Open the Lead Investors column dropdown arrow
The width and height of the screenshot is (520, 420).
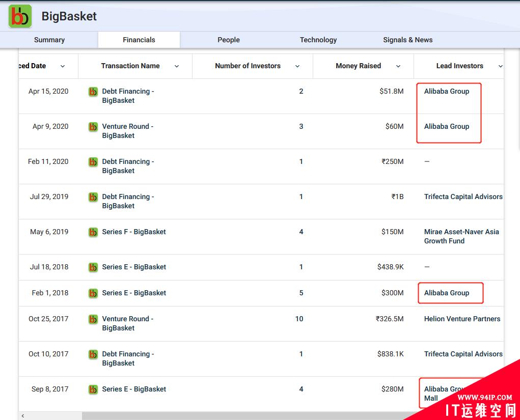point(501,66)
